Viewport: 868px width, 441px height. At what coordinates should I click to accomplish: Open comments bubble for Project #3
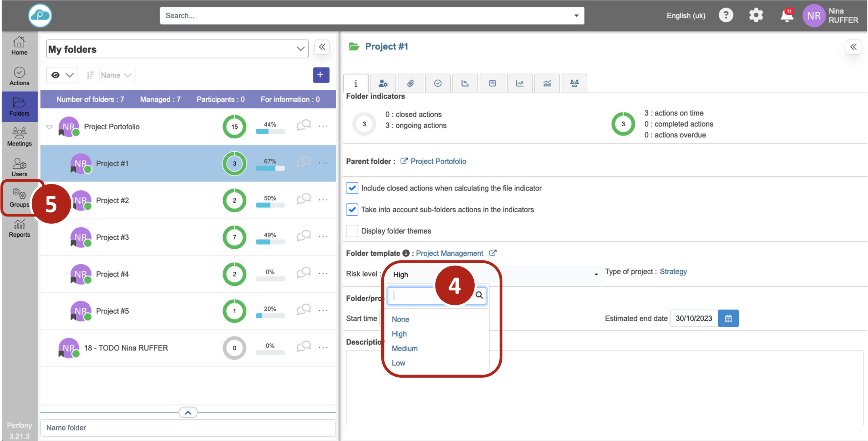[x=303, y=236]
